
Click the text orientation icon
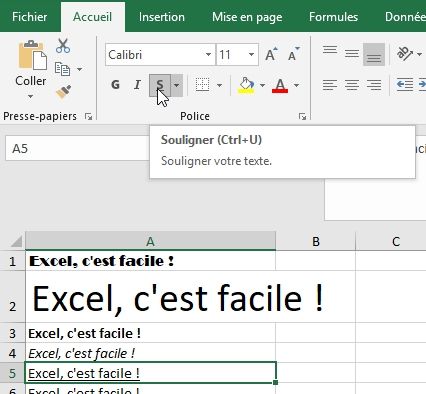point(405,54)
